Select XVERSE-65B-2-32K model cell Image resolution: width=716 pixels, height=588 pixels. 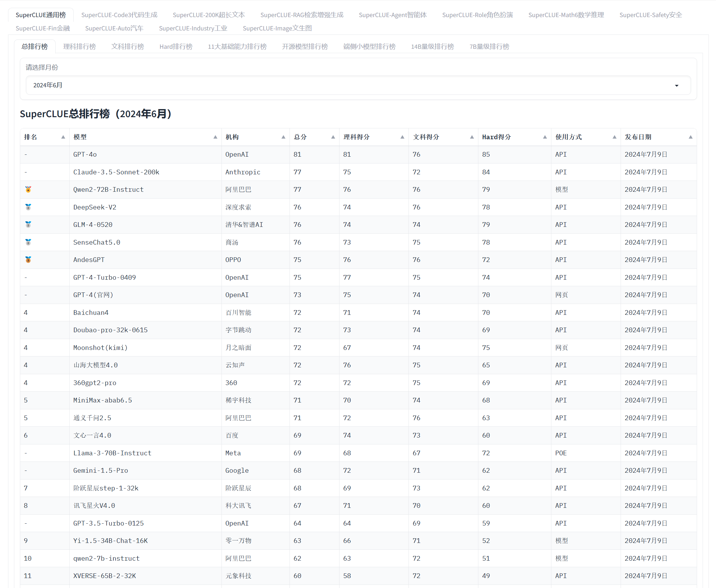145,576
